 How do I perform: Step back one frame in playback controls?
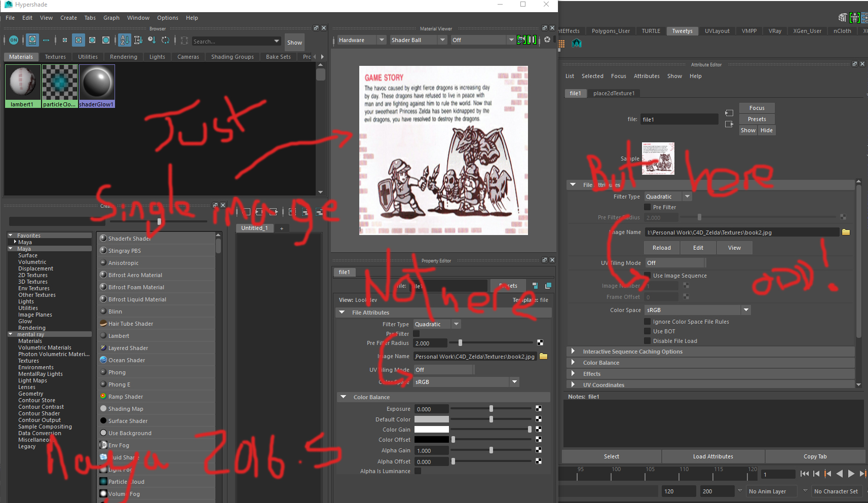tap(816, 474)
